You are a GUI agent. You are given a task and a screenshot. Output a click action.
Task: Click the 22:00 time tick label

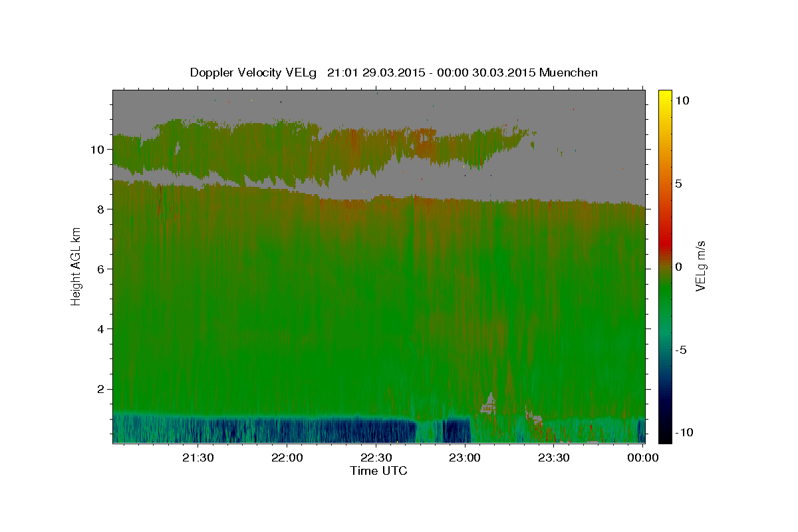[x=287, y=458]
